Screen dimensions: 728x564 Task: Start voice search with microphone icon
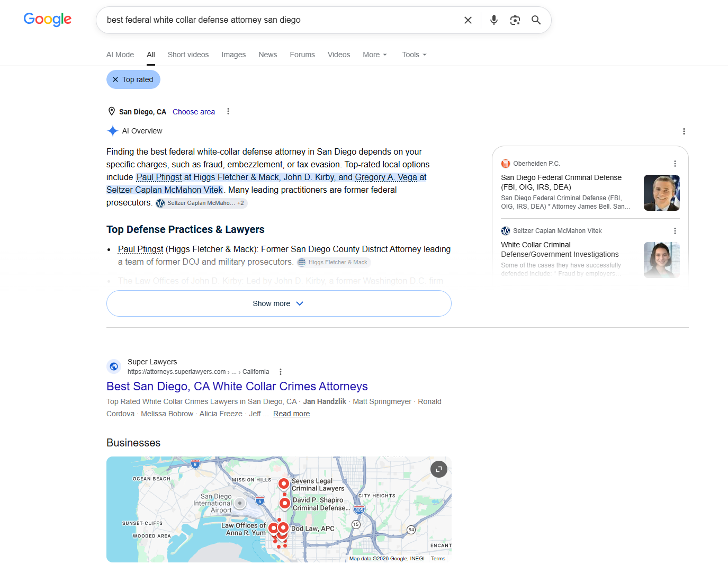tap(494, 20)
